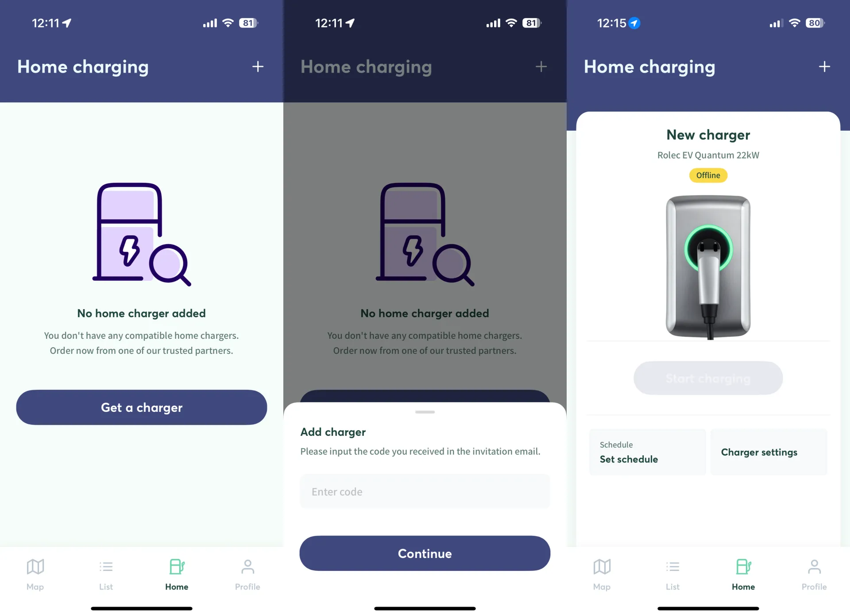Open Map tab on the left screen
This screenshot has height=616, width=850.
[35, 575]
